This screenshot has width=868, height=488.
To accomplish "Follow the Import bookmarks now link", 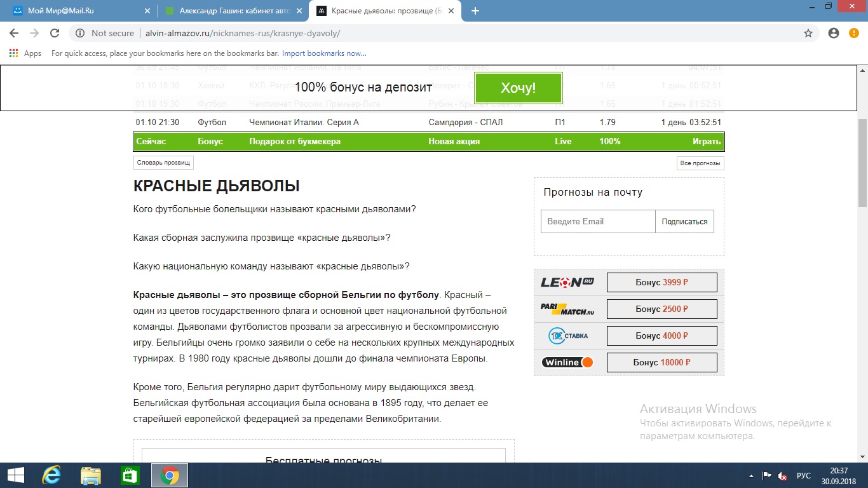I will pos(324,53).
